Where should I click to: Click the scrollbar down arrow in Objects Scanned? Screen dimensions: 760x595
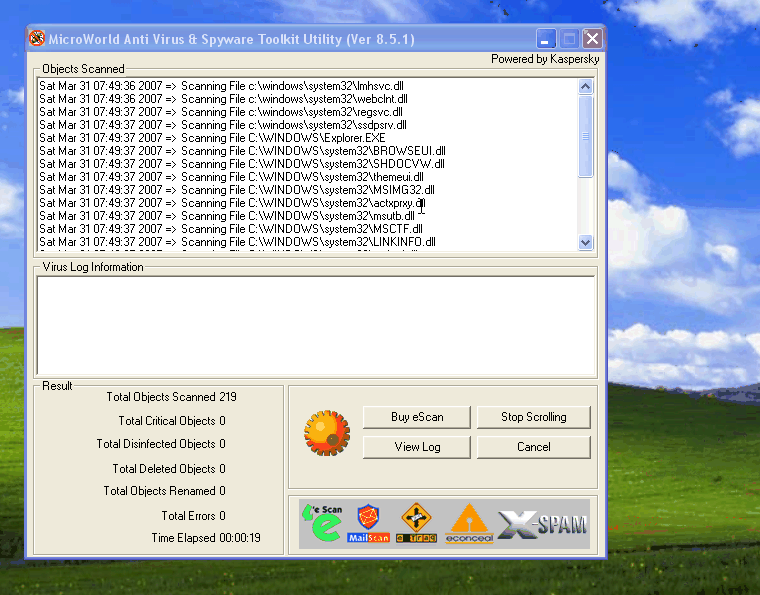pos(586,242)
